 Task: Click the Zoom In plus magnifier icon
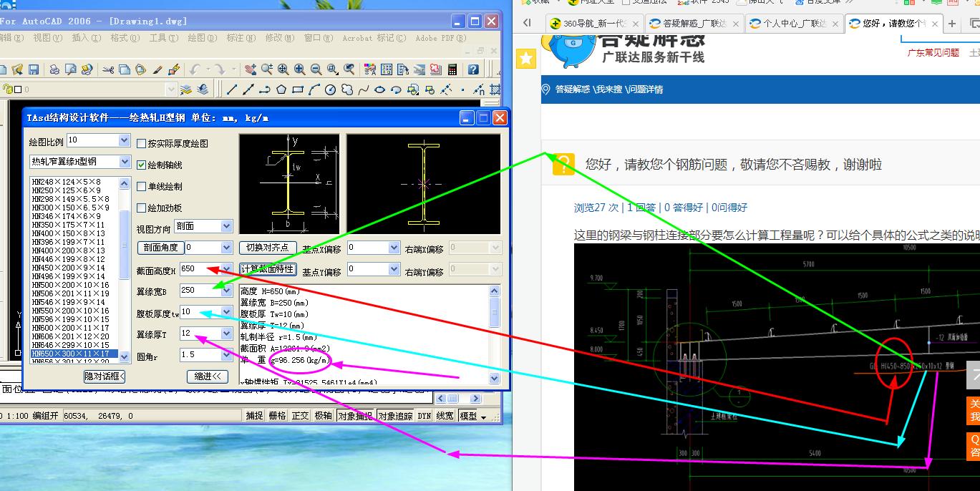click(299, 69)
